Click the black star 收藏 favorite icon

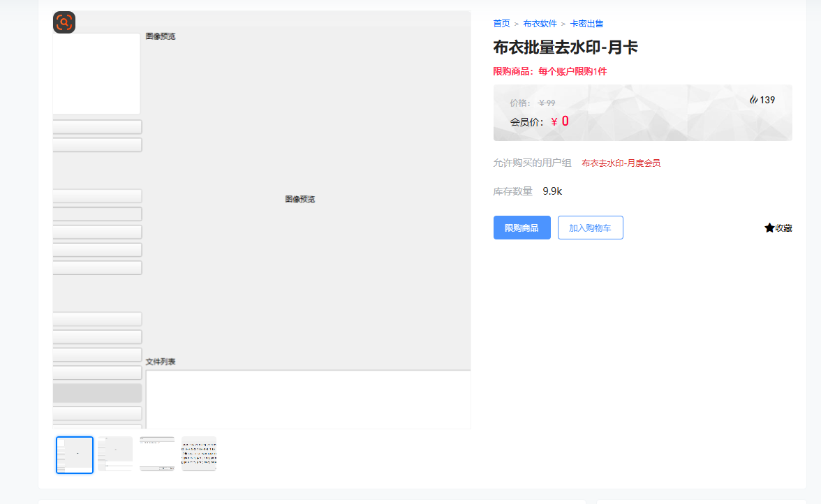(x=769, y=228)
